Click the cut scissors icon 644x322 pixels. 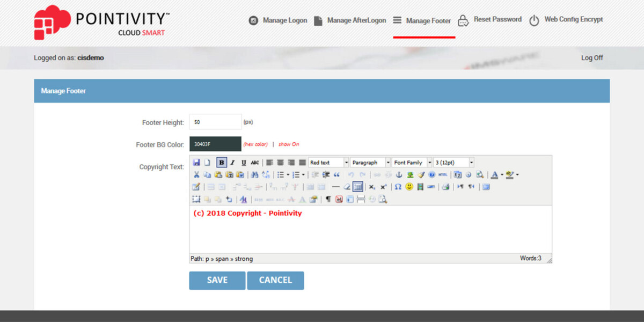[196, 175]
